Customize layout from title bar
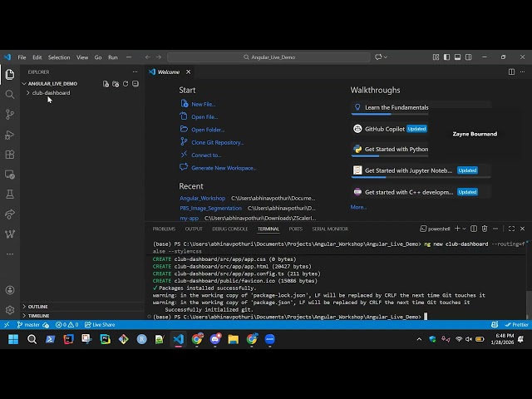532x399 pixels. pyautogui.click(x=436, y=57)
